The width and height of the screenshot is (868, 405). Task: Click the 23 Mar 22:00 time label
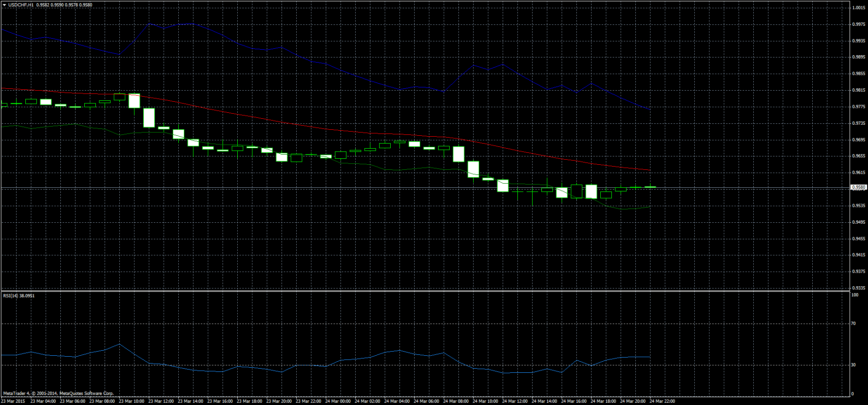pyautogui.click(x=308, y=401)
